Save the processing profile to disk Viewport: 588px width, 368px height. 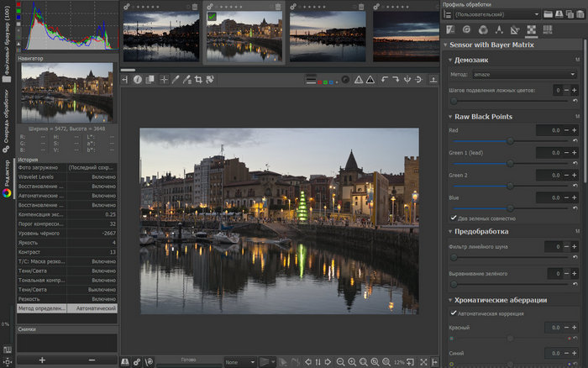click(559, 14)
